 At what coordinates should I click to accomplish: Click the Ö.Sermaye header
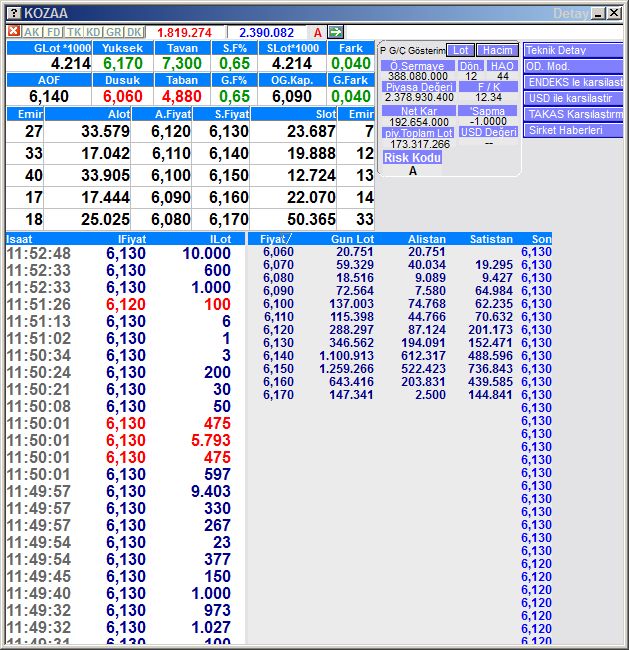[418, 66]
